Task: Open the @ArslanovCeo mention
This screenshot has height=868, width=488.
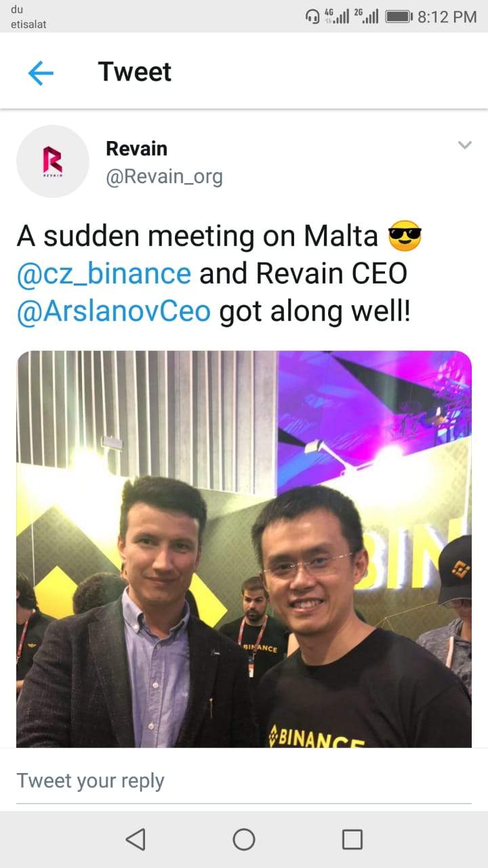Action: (114, 311)
